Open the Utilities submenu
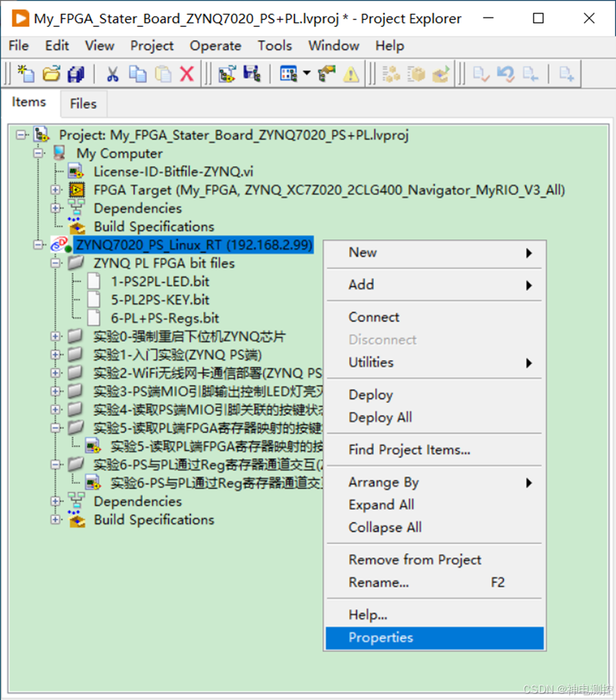 tap(435, 363)
